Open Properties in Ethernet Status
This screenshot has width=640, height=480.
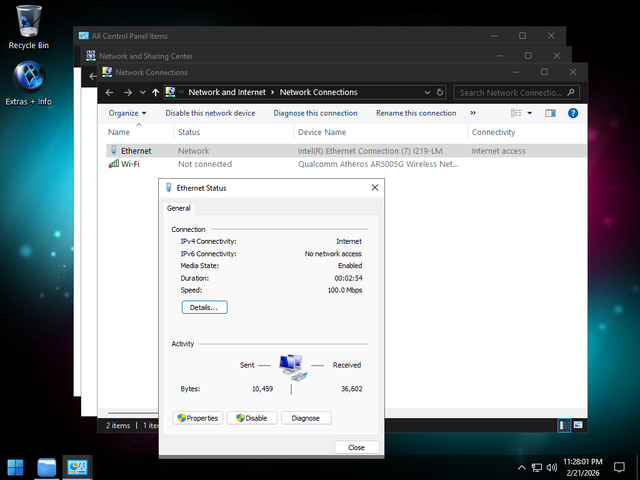198,418
